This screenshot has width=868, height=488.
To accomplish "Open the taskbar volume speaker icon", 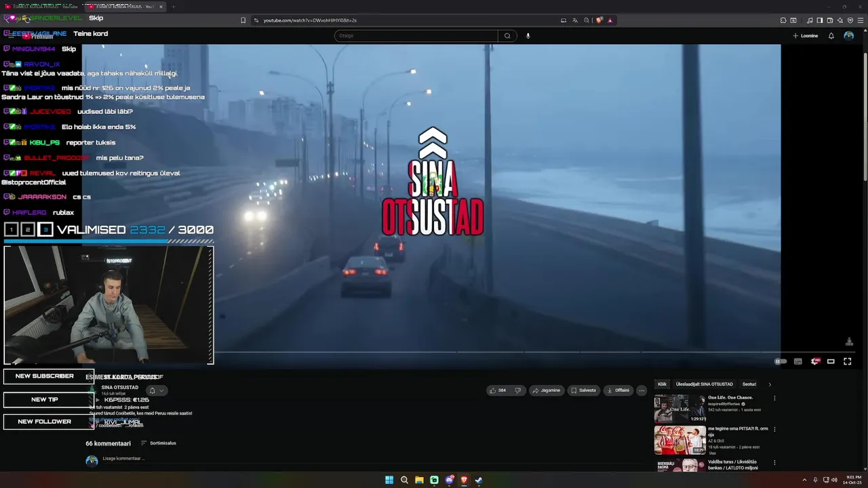I will tap(834, 480).
